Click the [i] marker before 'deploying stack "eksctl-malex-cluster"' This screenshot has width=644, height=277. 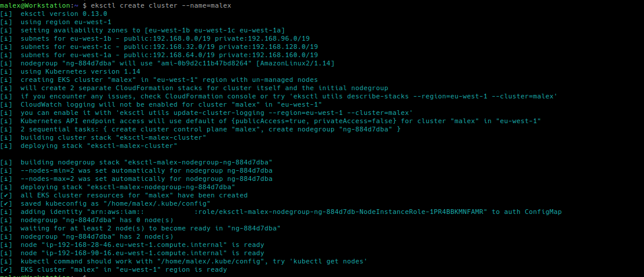click(6, 146)
